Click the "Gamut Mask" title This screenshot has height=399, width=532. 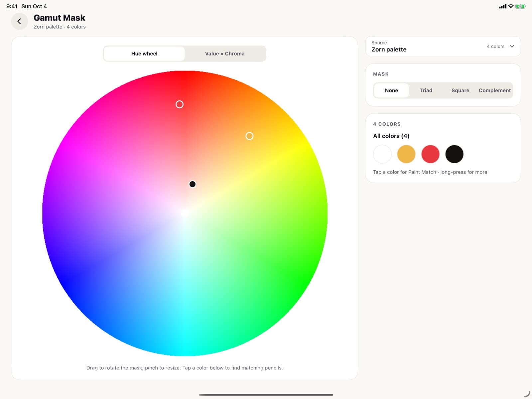click(x=59, y=18)
